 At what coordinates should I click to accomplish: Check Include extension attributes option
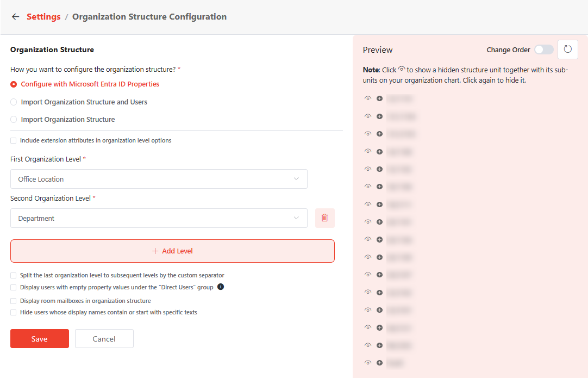13,140
